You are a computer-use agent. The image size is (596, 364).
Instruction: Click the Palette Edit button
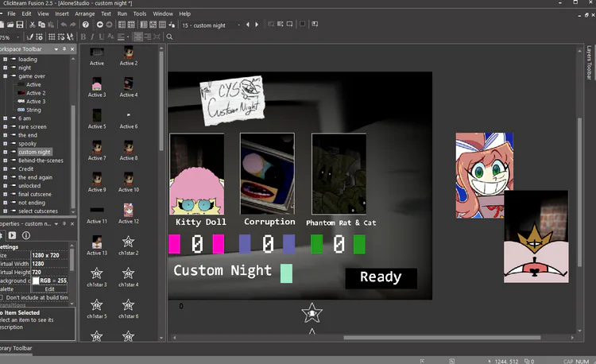49,289
